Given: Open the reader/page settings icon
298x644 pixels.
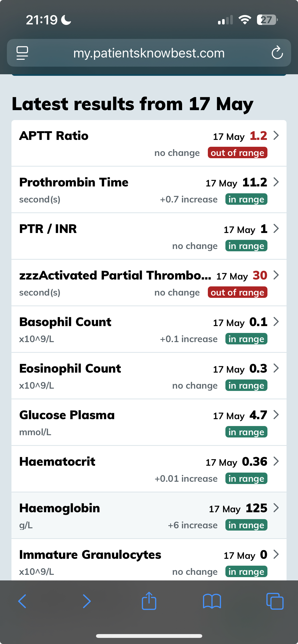Looking at the screenshot, I should click(22, 53).
